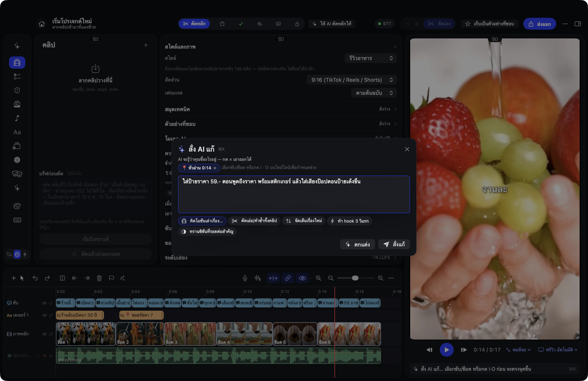
Task: Toggle visibility of ภาพหลัก track
Action: [45, 334]
